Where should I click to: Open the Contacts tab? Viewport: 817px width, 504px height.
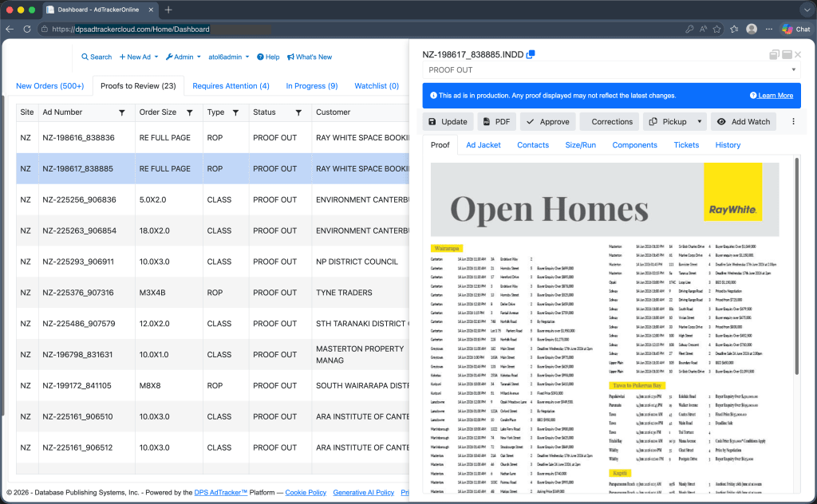point(532,145)
